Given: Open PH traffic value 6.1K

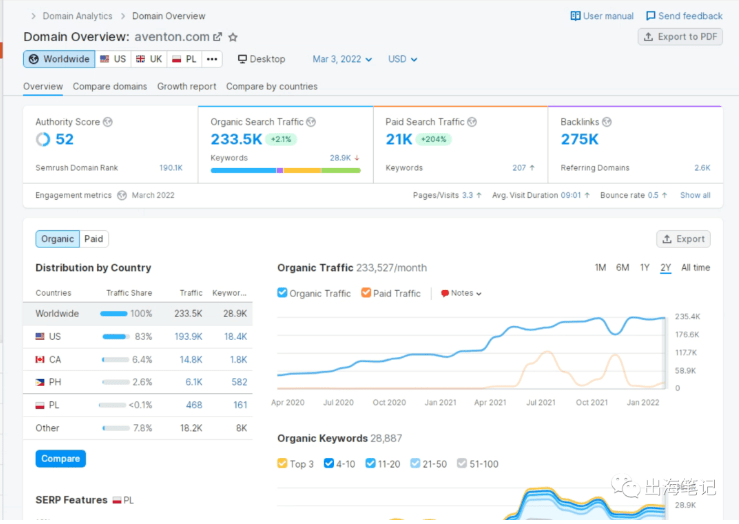Looking at the screenshot, I should tap(194, 382).
